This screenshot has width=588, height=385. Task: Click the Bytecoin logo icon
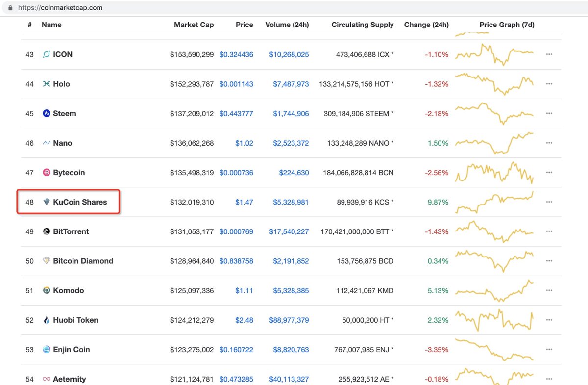(x=47, y=172)
